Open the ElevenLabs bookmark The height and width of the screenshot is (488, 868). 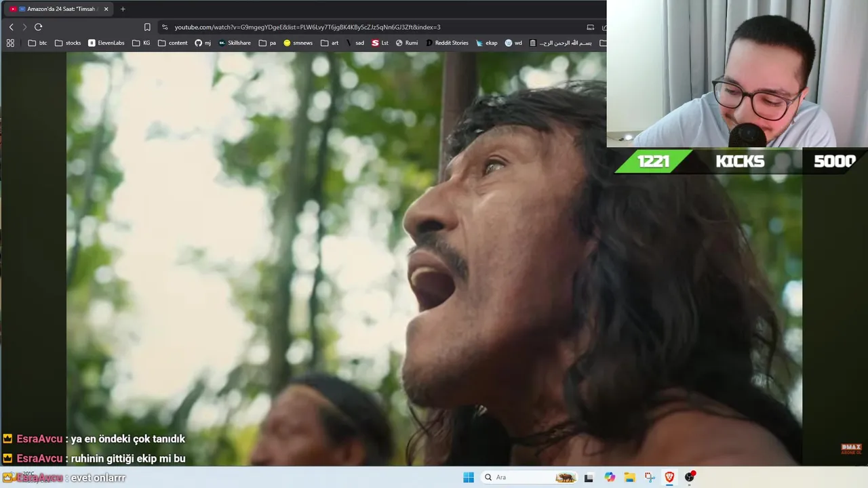point(106,43)
